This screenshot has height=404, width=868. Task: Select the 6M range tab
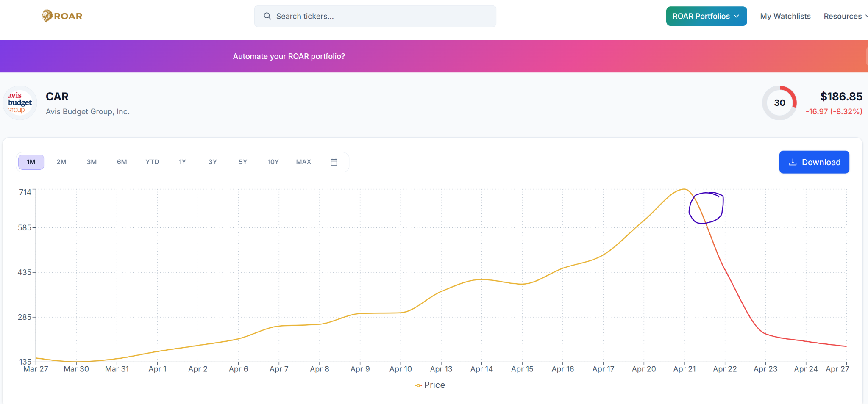[122, 162]
